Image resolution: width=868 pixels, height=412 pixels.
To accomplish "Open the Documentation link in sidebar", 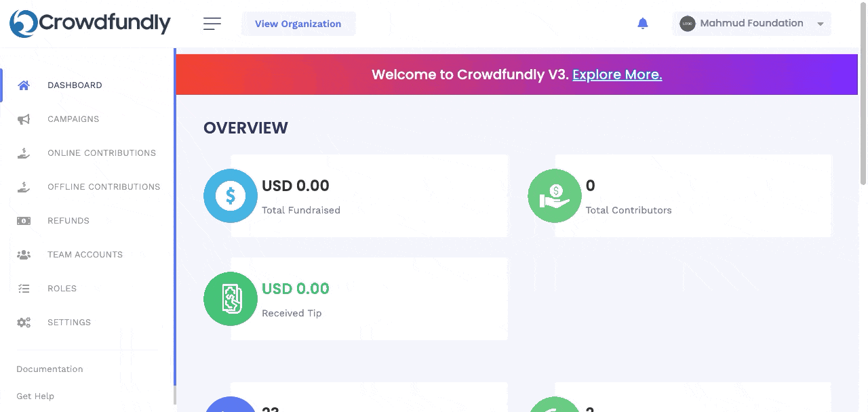I will (x=50, y=369).
